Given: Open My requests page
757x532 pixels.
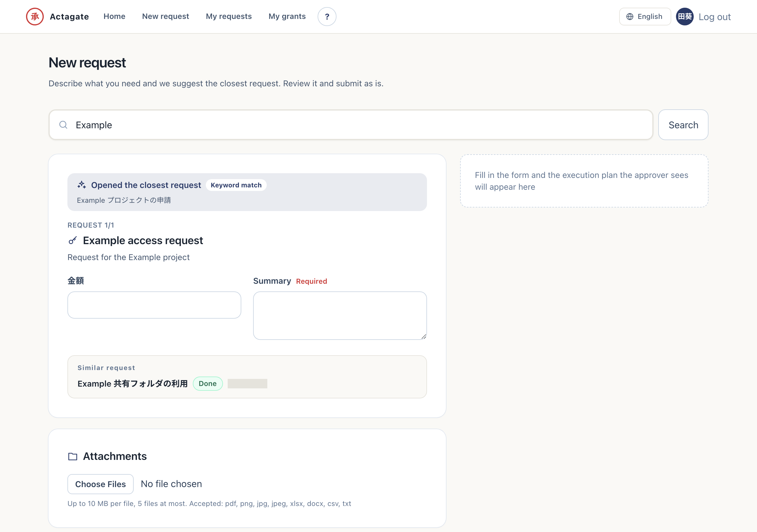Looking at the screenshot, I should (229, 17).
